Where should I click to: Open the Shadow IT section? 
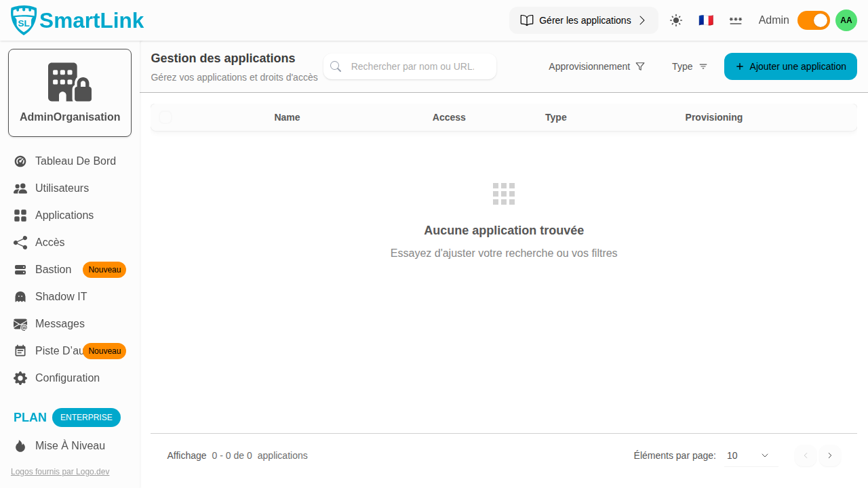[x=60, y=296]
